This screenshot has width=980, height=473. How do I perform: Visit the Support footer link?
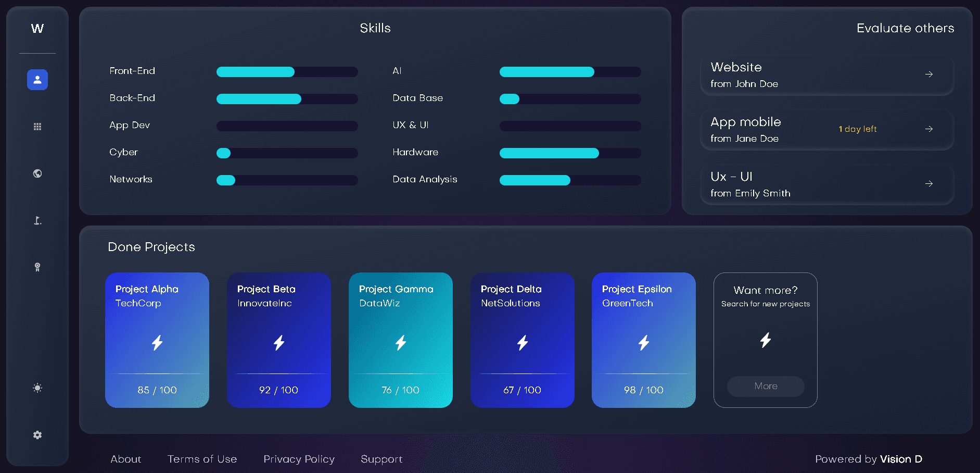click(x=381, y=459)
